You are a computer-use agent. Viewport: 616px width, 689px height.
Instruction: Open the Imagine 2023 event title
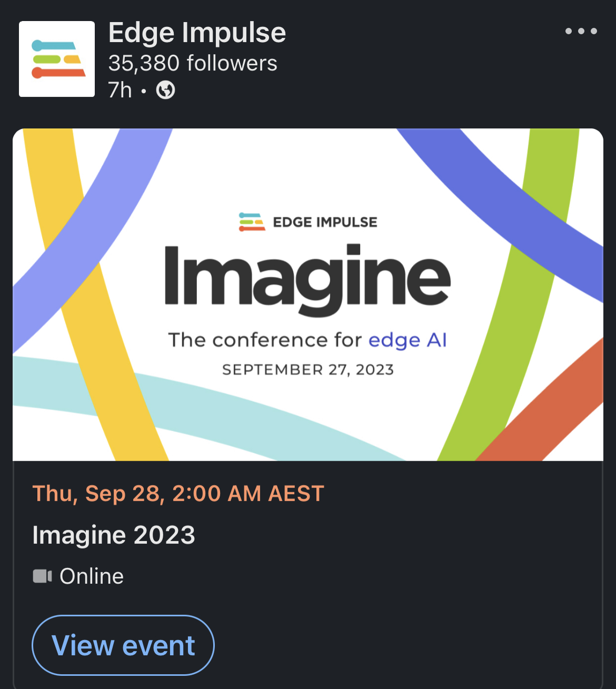click(114, 535)
